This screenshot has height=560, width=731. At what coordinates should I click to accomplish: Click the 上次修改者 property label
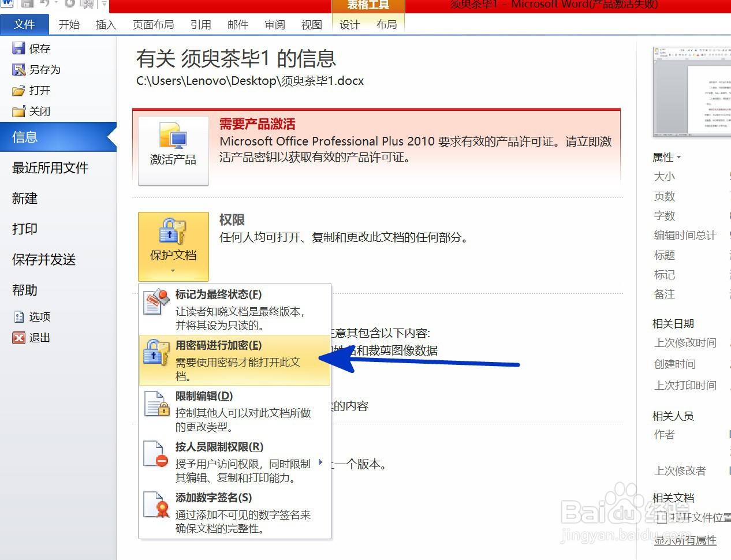click(x=680, y=471)
